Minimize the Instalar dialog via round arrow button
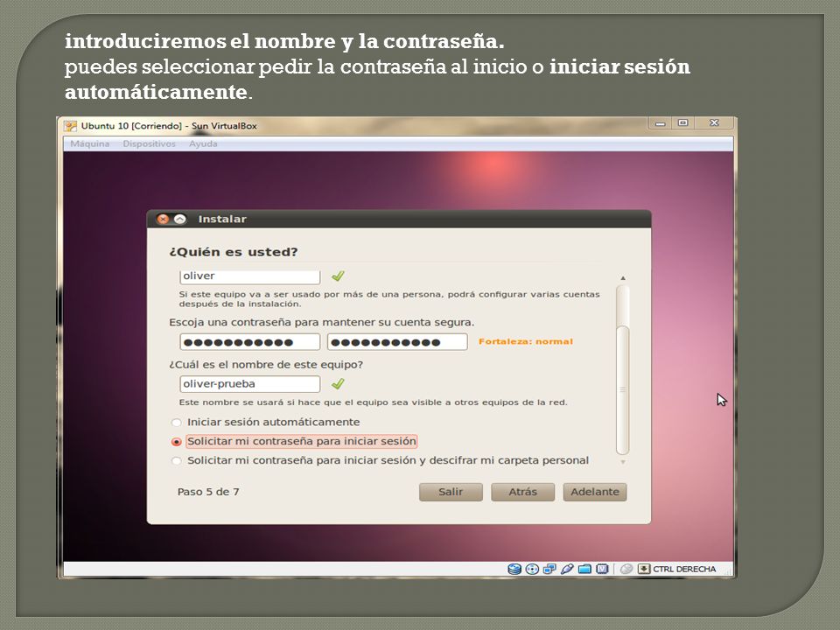The height and width of the screenshot is (630, 840). pyautogui.click(x=180, y=219)
